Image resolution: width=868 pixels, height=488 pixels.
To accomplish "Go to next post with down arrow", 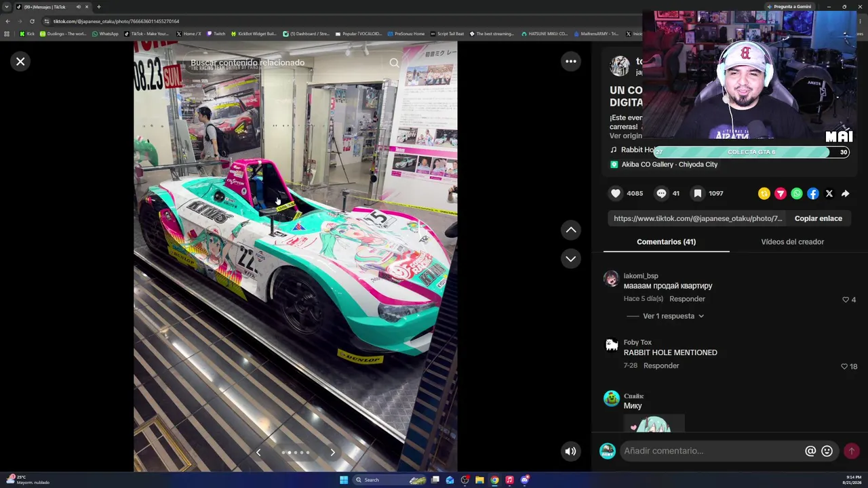I will (x=571, y=258).
